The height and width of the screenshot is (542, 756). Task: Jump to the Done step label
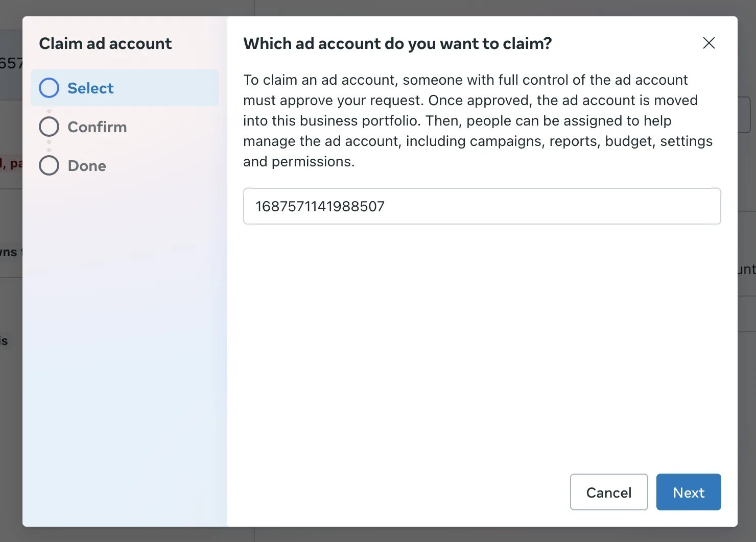[x=87, y=166]
